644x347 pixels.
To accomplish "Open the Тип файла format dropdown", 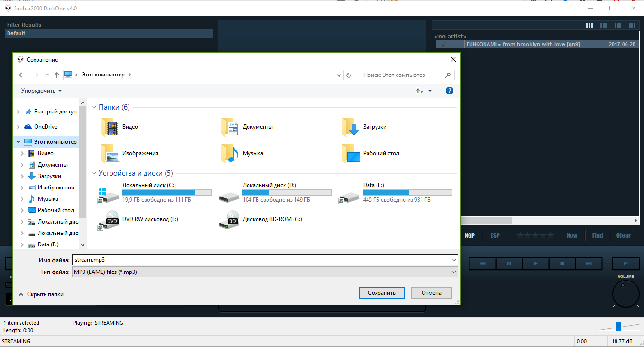I will (265, 272).
